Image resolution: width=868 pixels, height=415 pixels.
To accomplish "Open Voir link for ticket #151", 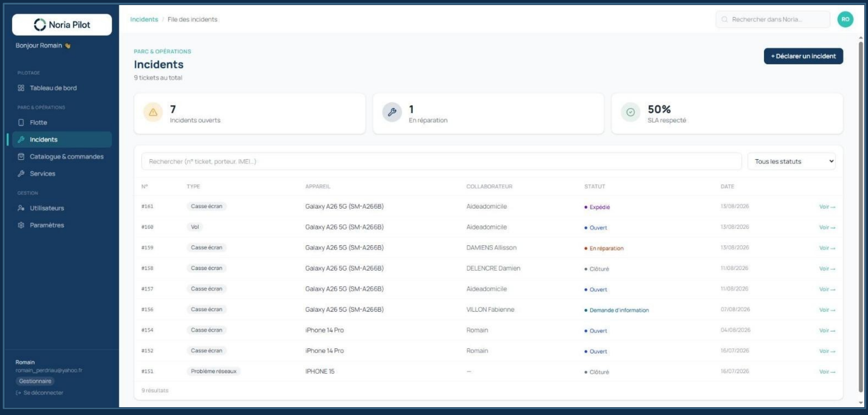I will [827, 372].
